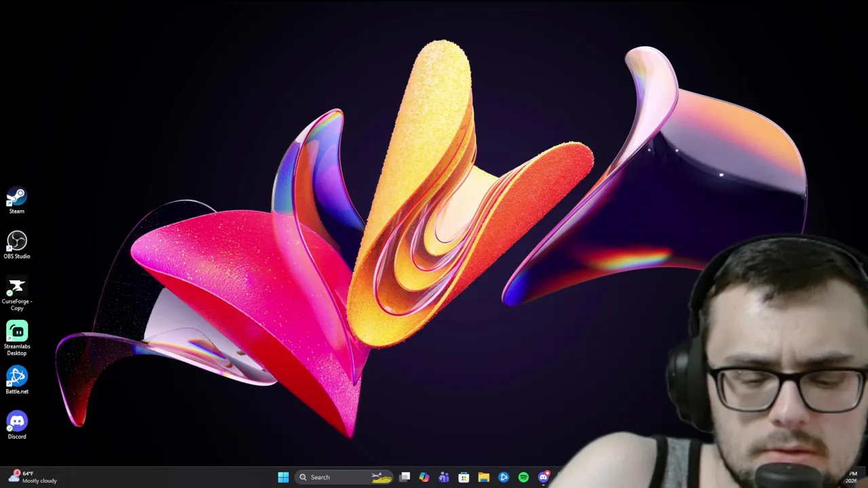
Task: Open the weather widget showing Mostly cloudy
Action: (x=32, y=477)
